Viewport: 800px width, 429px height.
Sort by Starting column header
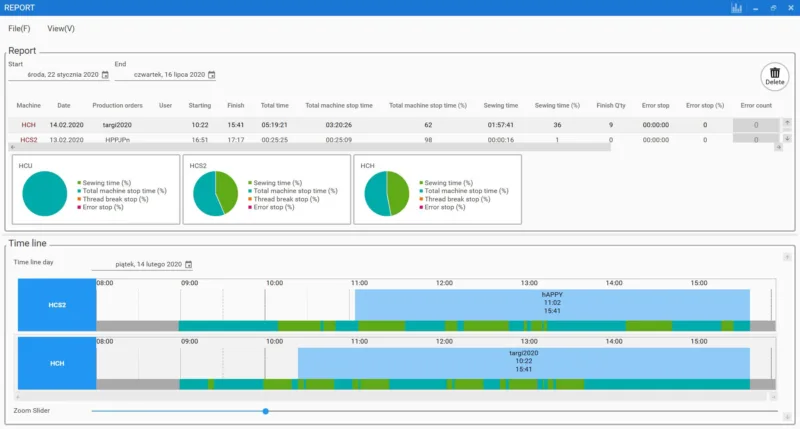(x=199, y=106)
